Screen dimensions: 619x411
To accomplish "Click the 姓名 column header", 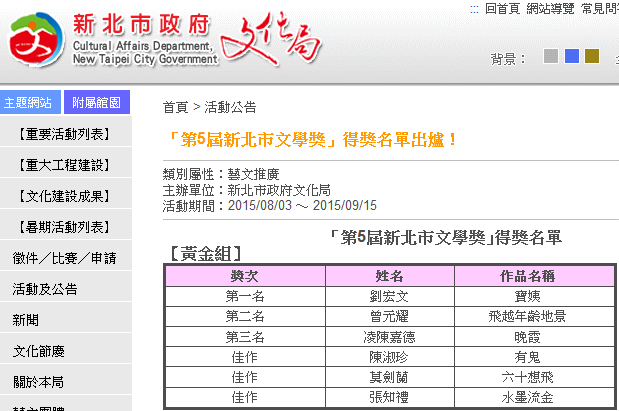I will [389, 276].
